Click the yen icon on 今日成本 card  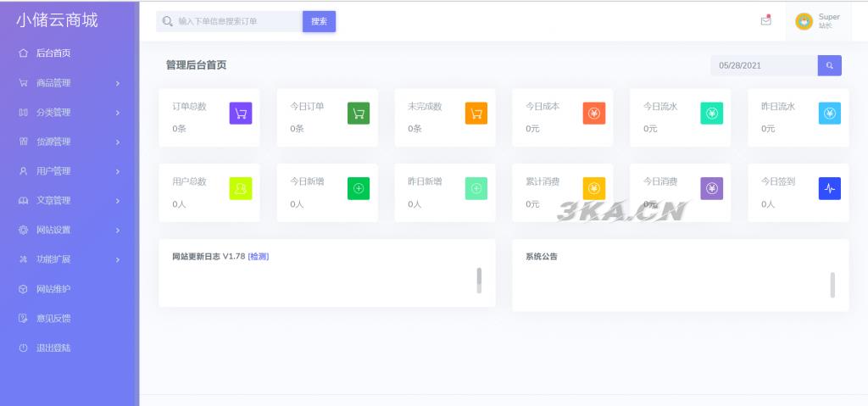(594, 113)
